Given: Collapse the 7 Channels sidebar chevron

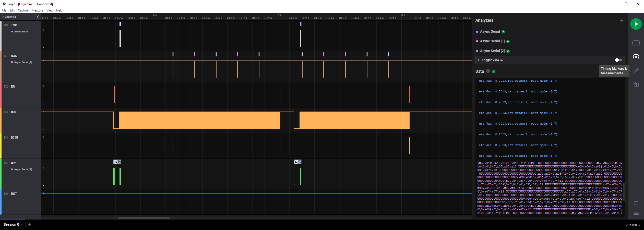Looking at the screenshot, I should [38, 17].
